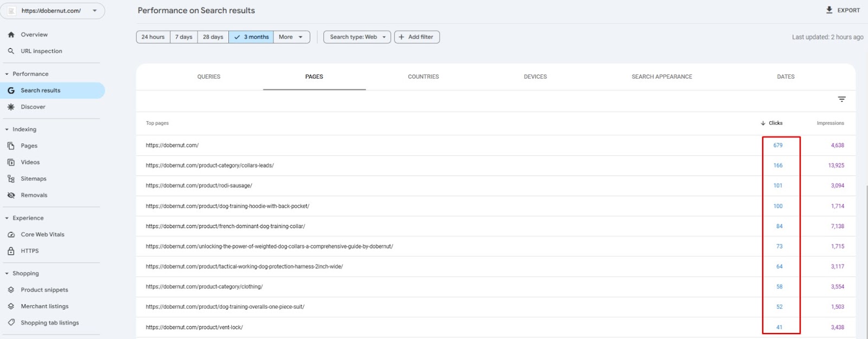
Task: Click the URL inspection magnifier icon
Action: tap(11, 51)
